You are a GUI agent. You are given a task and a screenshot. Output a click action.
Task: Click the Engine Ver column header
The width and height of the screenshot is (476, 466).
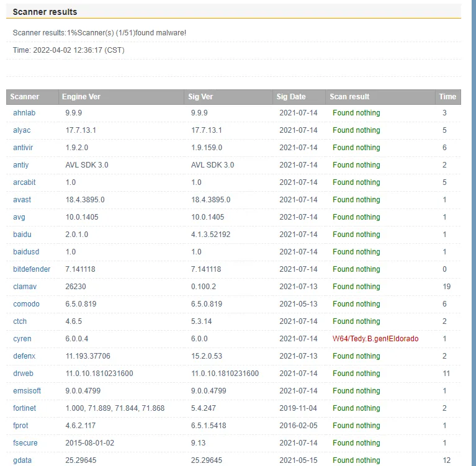pyautogui.click(x=81, y=97)
